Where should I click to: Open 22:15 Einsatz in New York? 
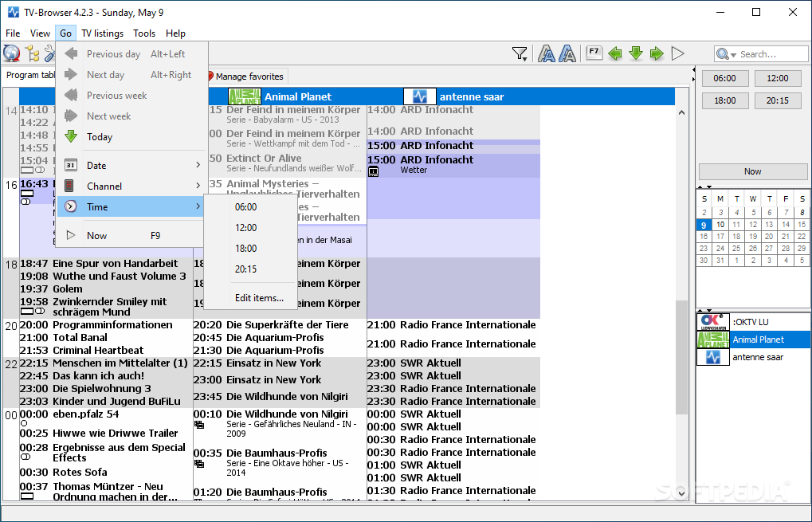point(280,363)
